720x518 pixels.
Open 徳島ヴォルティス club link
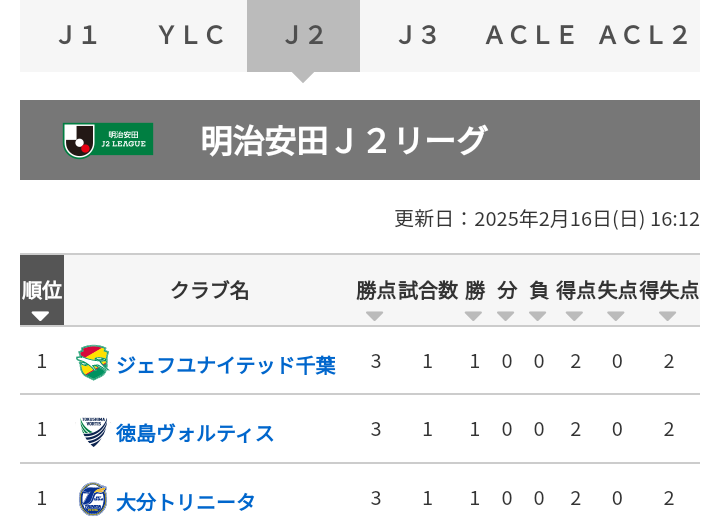(x=195, y=433)
